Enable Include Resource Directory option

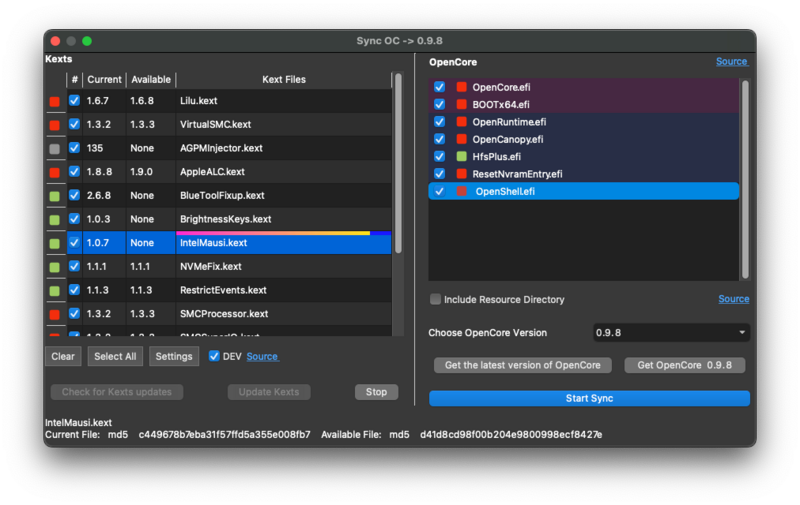pyautogui.click(x=435, y=299)
